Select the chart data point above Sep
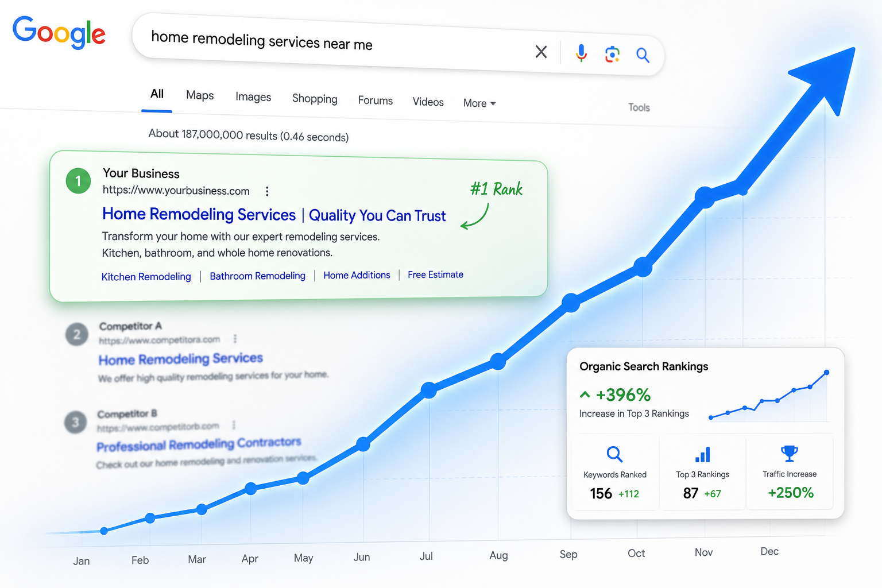 pyautogui.click(x=571, y=303)
